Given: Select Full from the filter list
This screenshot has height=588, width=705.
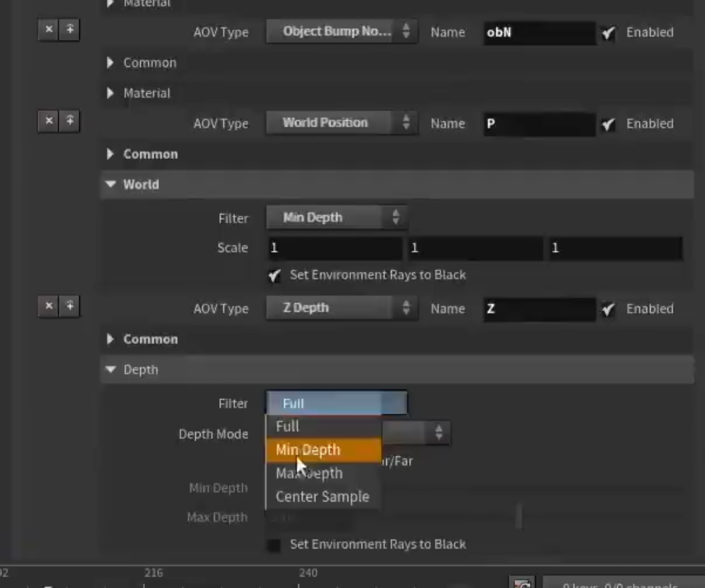Looking at the screenshot, I should coord(324,426).
